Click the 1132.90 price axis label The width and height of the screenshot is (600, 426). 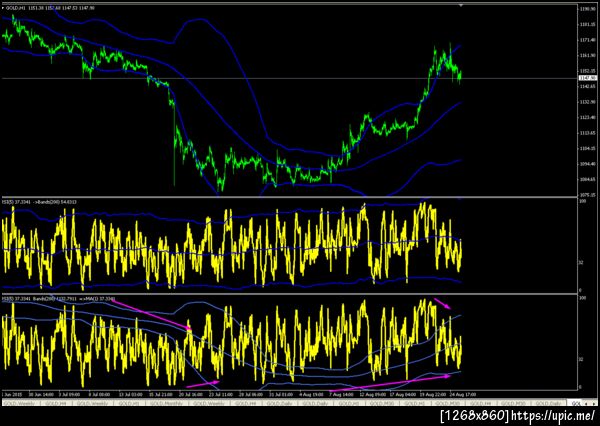(x=587, y=102)
